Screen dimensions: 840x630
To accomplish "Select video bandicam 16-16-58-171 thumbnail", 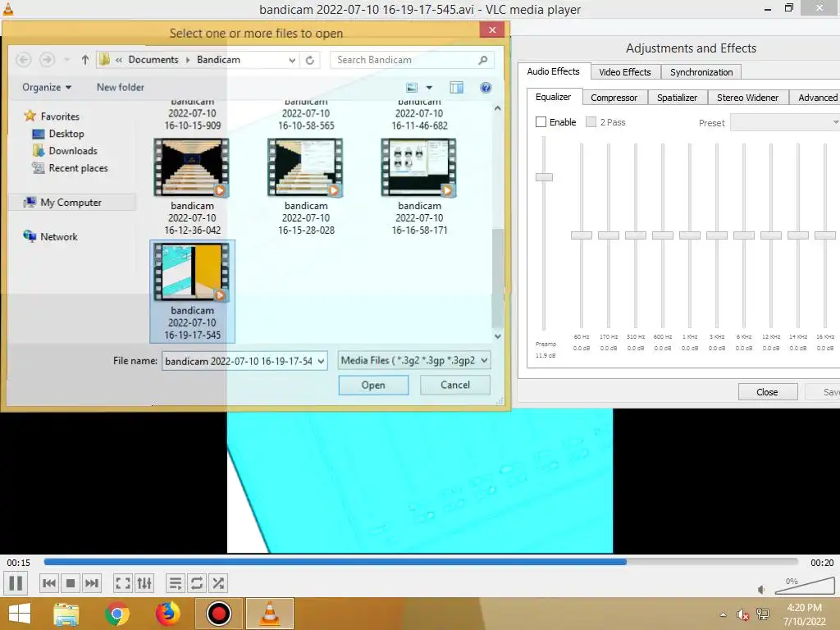I will [419, 167].
